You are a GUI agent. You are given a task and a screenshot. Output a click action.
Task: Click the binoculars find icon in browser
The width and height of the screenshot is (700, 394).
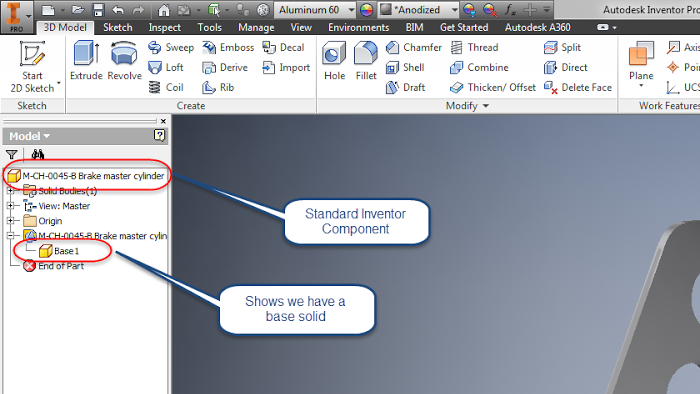pos(38,154)
